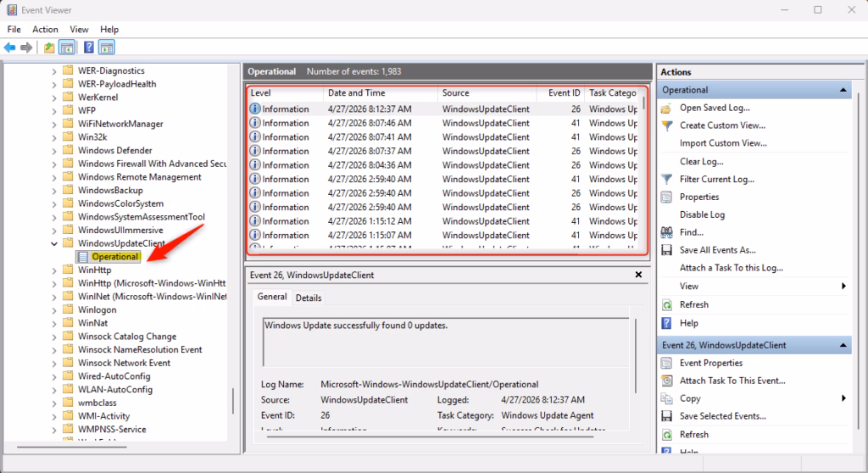
Task: Click the Back arrow toolbar icon
Action: coord(9,47)
